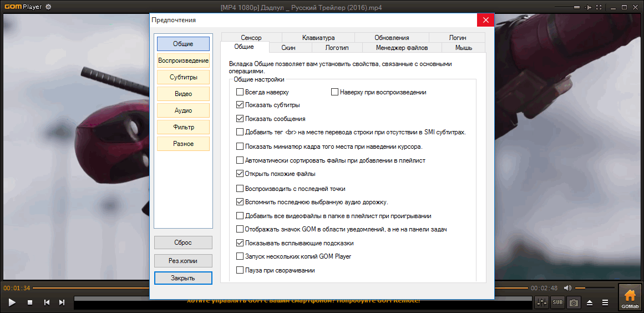Click the eject (open file) icon
Image resolution: width=644 pixels, height=313 pixels.
click(x=590, y=302)
